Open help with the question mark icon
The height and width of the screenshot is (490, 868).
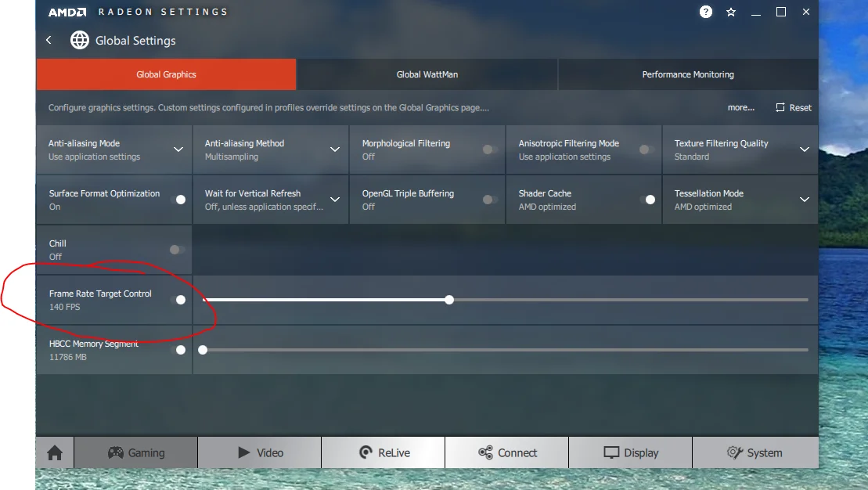[706, 12]
